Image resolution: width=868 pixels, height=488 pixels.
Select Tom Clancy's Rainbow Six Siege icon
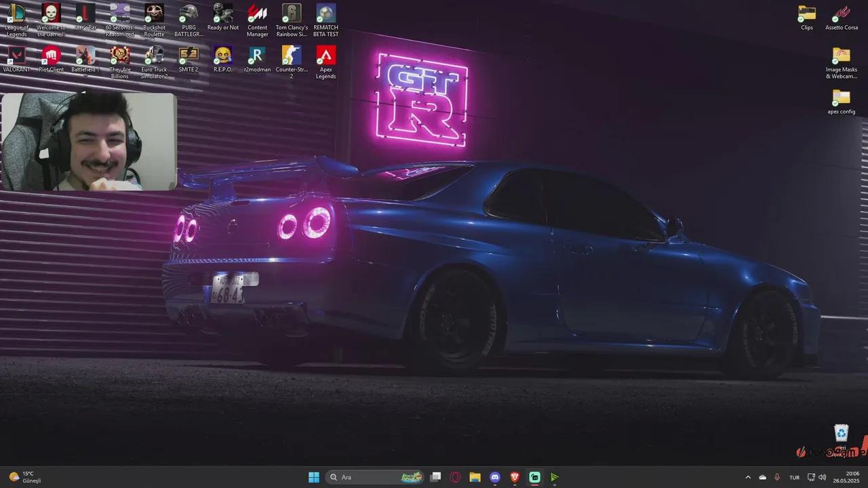pyautogui.click(x=292, y=20)
